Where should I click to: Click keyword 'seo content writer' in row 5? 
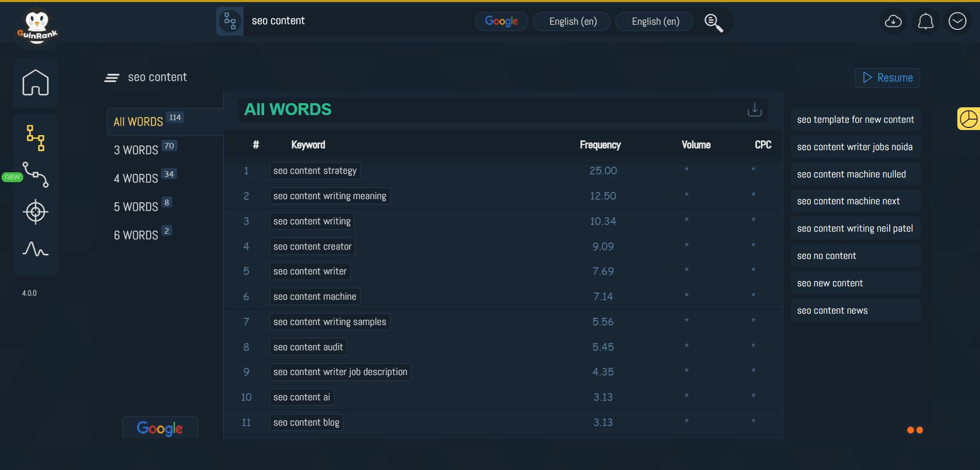coord(309,271)
